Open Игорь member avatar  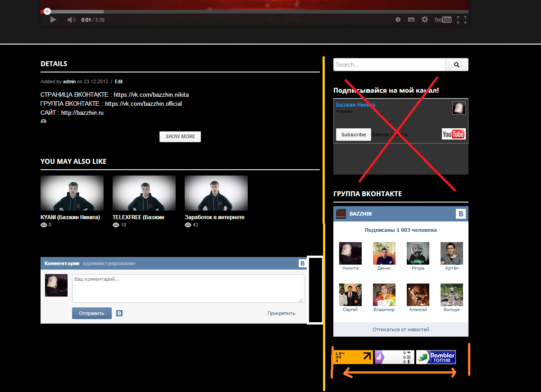418,253
